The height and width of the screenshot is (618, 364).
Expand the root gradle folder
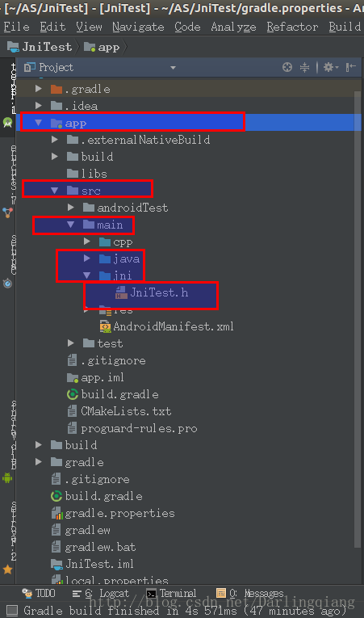coord(39,462)
